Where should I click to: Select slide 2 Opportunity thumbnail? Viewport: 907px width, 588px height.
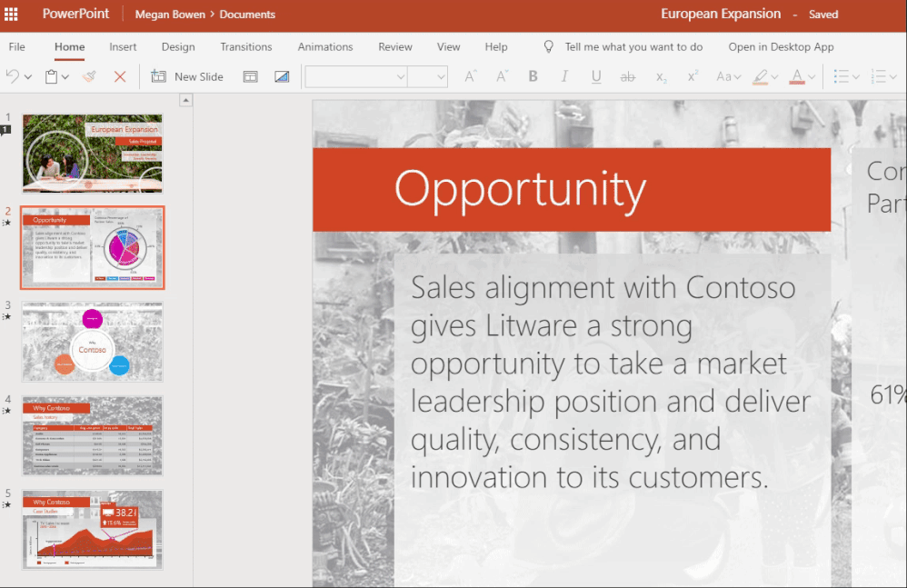(93, 247)
